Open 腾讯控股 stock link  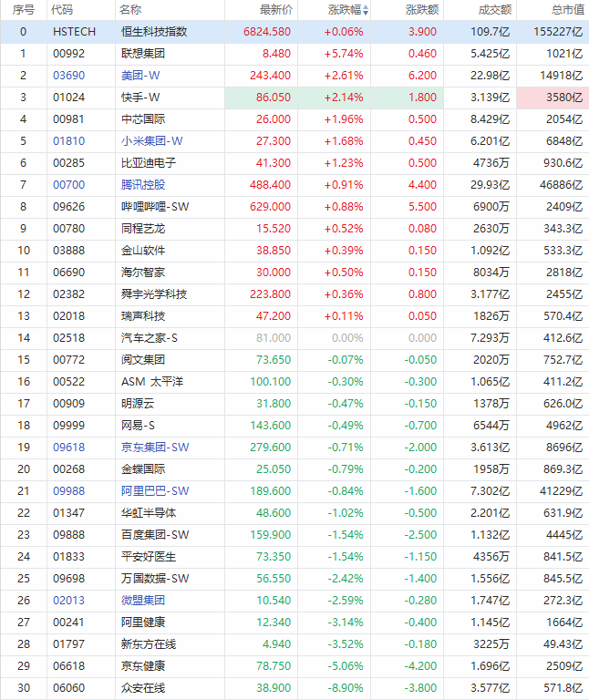[143, 185]
